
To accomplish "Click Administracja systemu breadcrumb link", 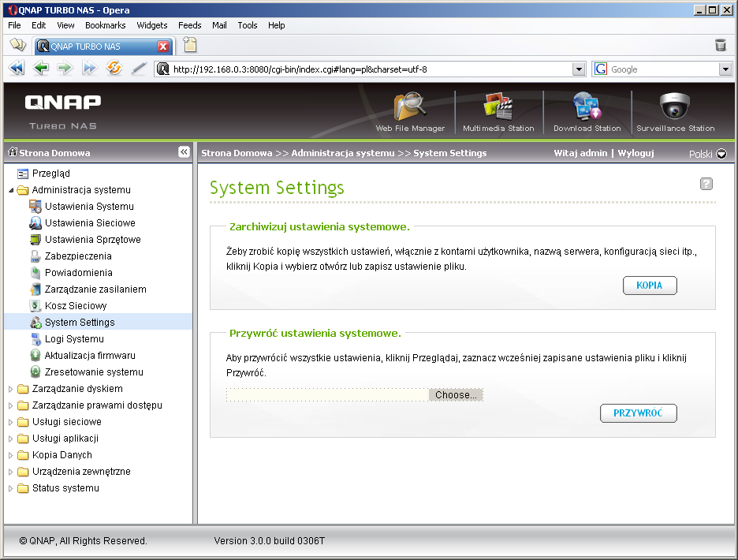I will pos(343,153).
